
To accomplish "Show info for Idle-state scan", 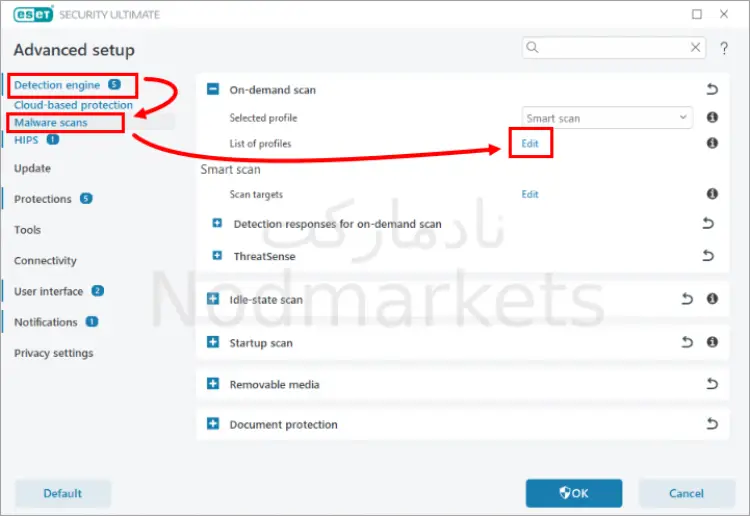I will click(x=712, y=299).
